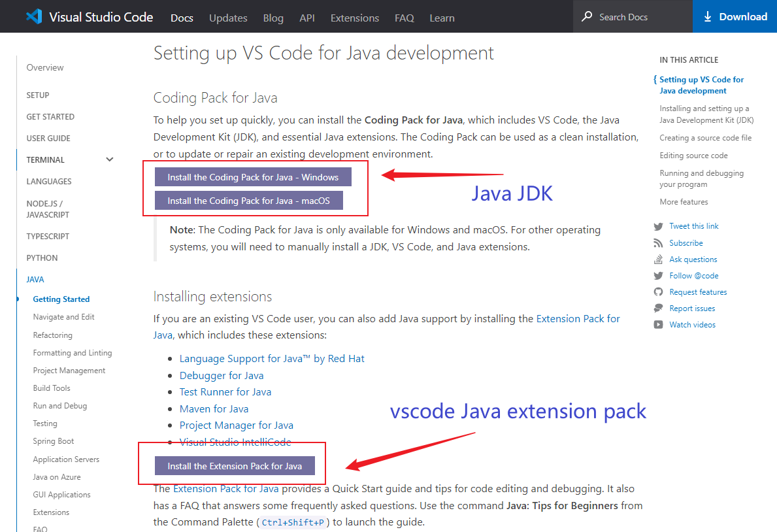The width and height of the screenshot is (777, 532).
Task: Expand the Terminal section chevron
Action: 109,159
